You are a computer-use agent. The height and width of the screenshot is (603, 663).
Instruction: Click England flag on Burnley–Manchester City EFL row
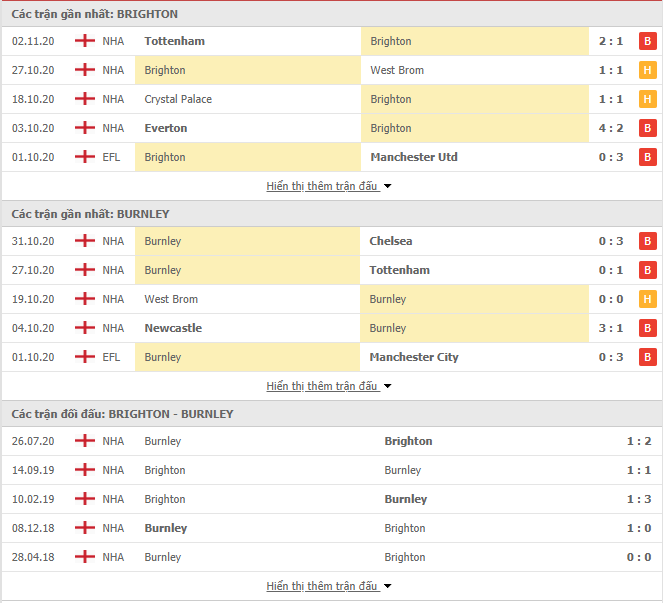click(x=85, y=357)
